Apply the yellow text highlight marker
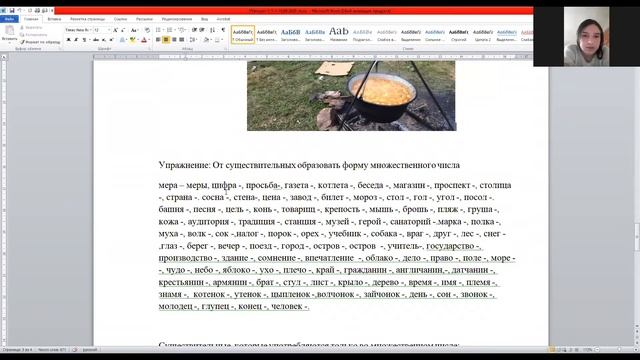 pyautogui.click(x=132, y=40)
